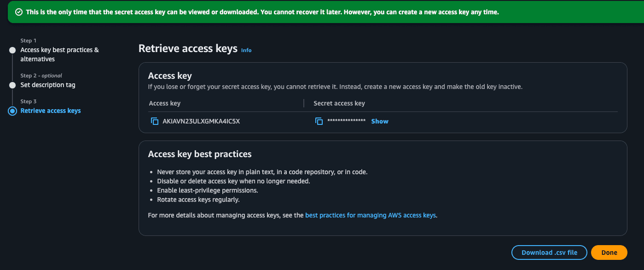This screenshot has height=270, width=644.
Task: Download the .csv file
Action: click(x=549, y=252)
